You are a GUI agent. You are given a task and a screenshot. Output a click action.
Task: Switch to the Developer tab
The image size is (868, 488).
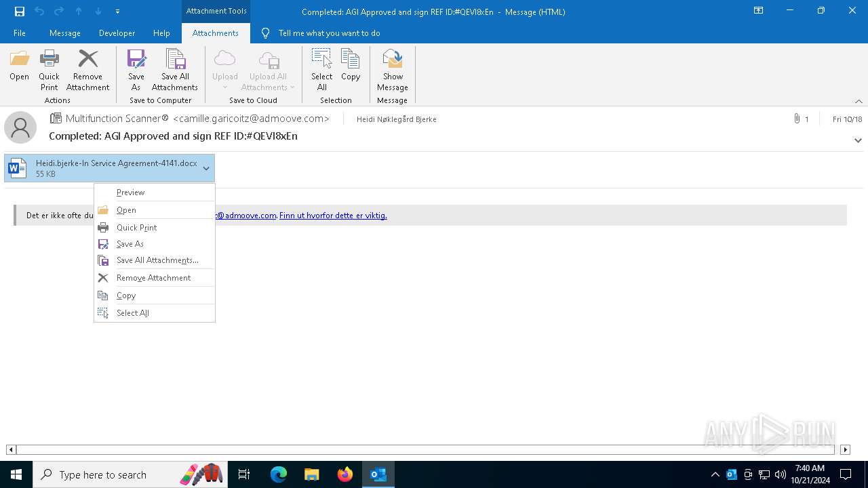(x=117, y=33)
